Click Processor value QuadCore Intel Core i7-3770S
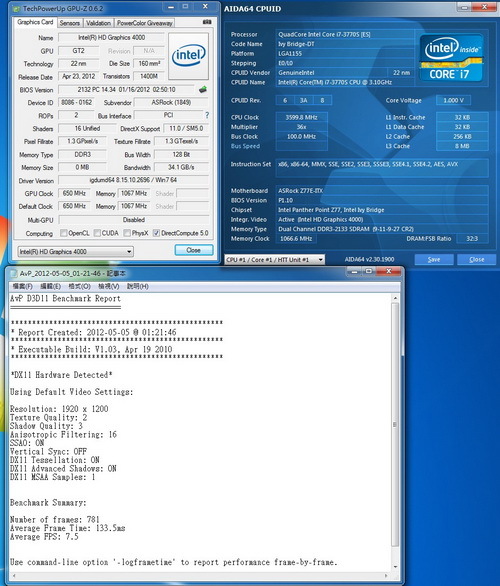500x586 pixels. coord(345,34)
